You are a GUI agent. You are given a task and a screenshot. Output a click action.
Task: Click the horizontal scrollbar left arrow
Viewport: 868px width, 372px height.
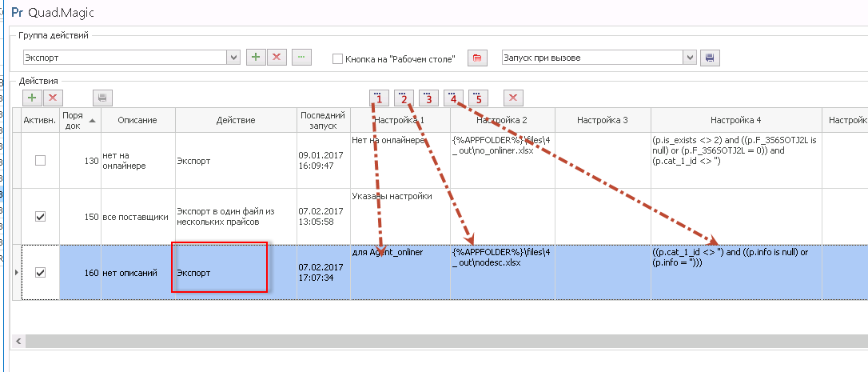(18, 340)
